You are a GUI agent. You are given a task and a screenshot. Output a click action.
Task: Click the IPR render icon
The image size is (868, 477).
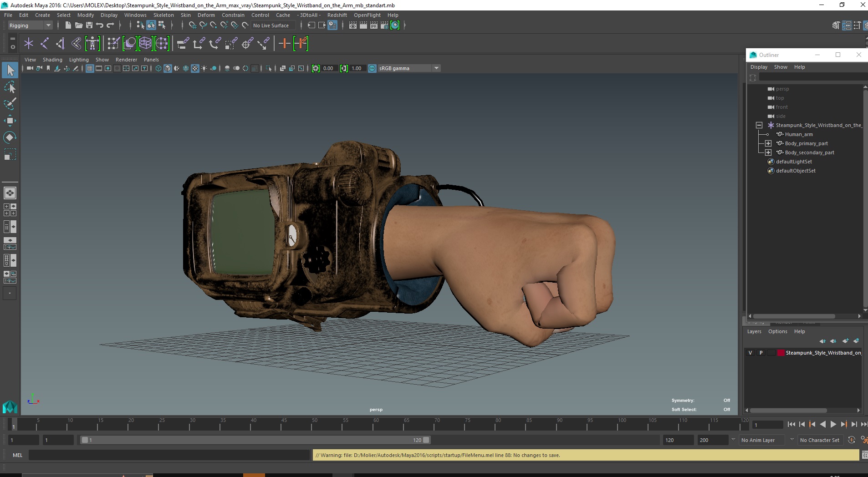pos(374,25)
